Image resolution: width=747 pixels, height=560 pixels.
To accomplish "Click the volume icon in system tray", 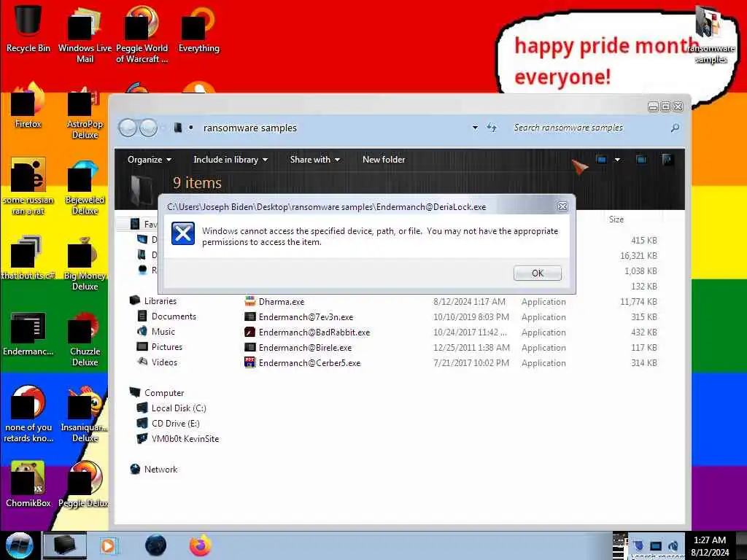I will 673,545.
